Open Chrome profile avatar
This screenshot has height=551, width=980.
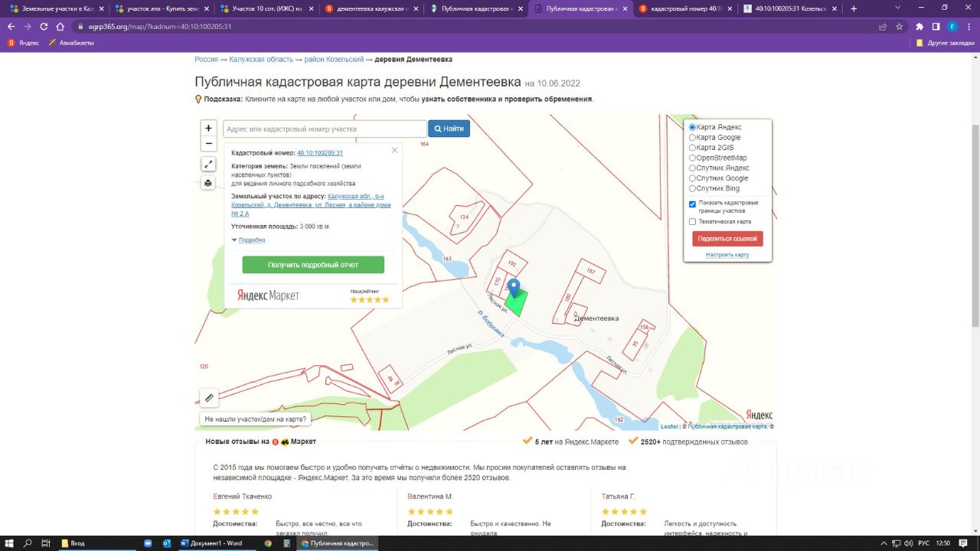point(952,26)
